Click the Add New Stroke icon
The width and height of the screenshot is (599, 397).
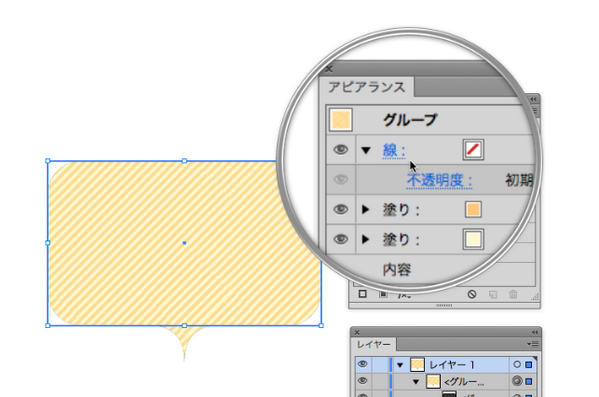click(x=363, y=294)
